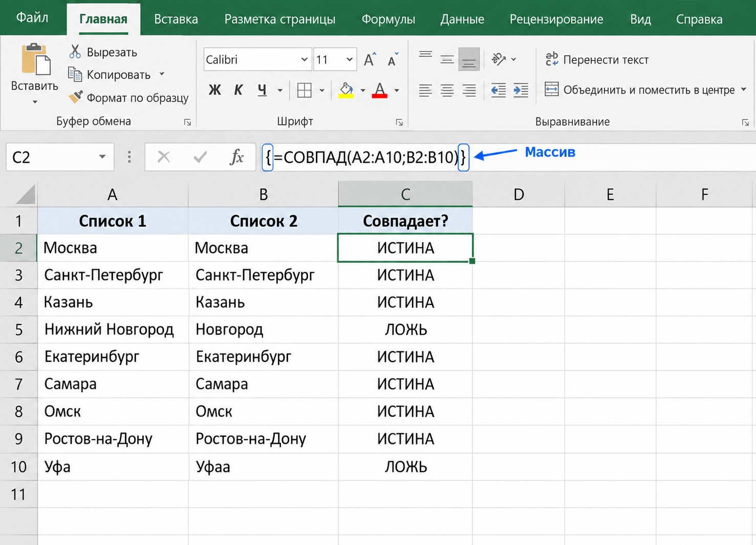Select header cell Совпадает?
This screenshot has height=545, width=756.
click(405, 221)
